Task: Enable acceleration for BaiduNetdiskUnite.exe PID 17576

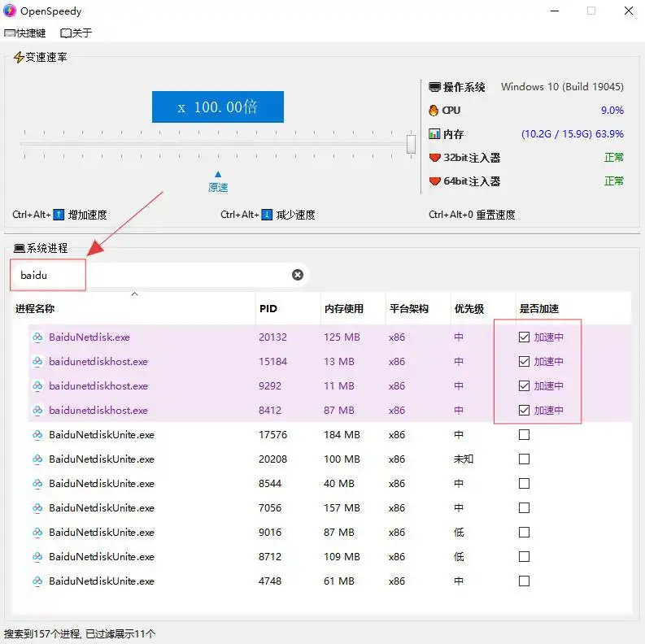Action: tap(524, 435)
